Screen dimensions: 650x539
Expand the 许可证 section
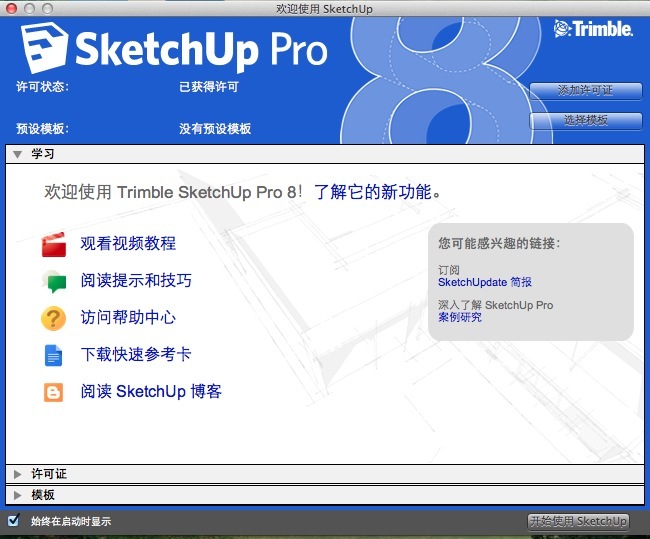click(325, 474)
